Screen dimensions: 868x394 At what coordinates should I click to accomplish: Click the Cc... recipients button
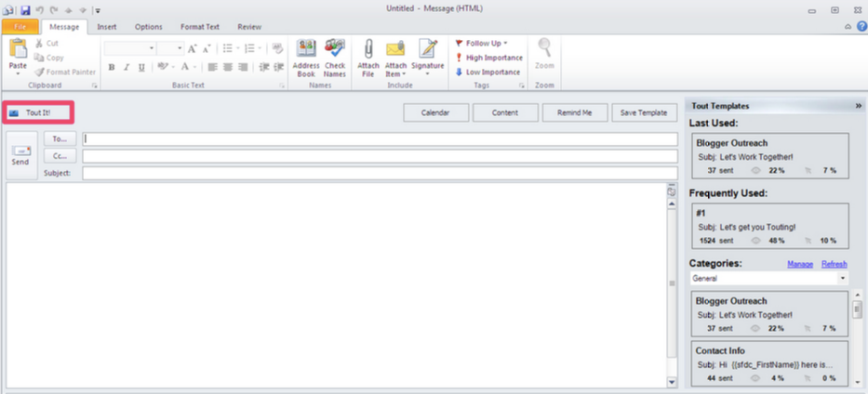pyautogui.click(x=60, y=156)
